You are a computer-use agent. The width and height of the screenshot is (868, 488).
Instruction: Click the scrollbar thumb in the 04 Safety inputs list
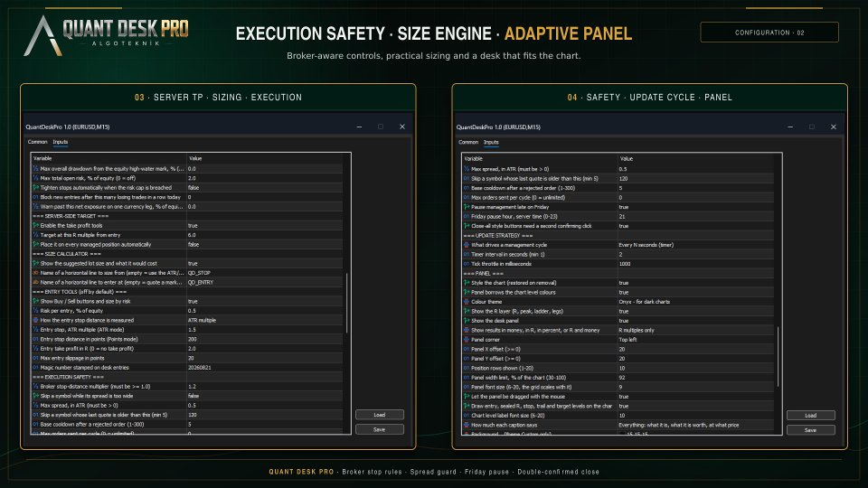778,357
